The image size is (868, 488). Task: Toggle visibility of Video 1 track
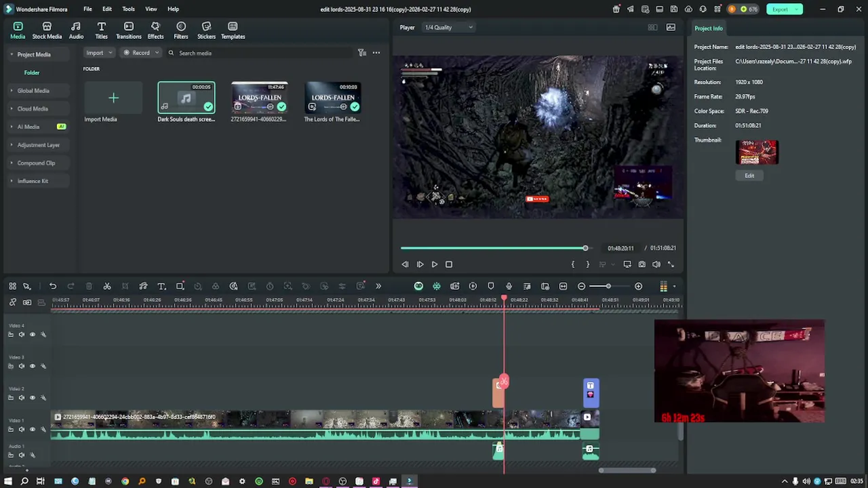pos(32,429)
